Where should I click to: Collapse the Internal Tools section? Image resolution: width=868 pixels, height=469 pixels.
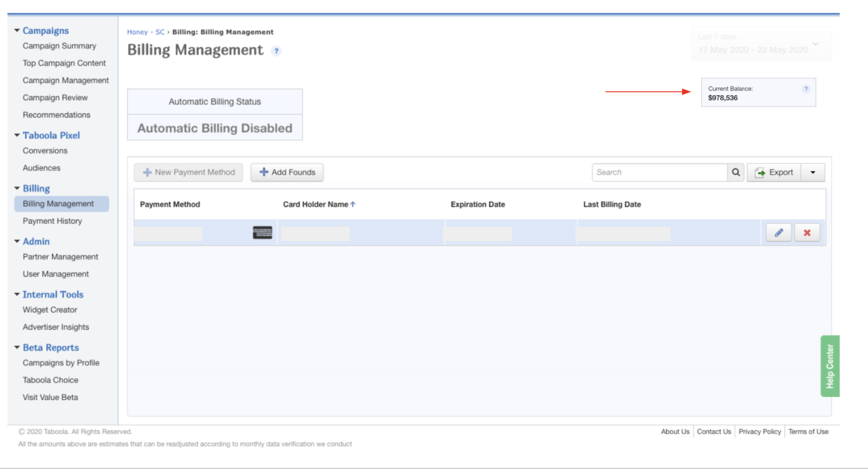[x=17, y=294]
